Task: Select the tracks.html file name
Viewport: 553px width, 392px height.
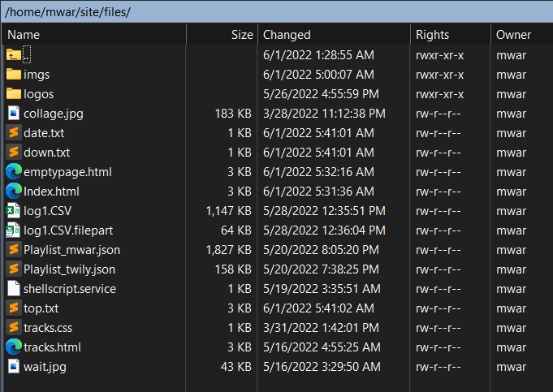Action: click(52, 347)
